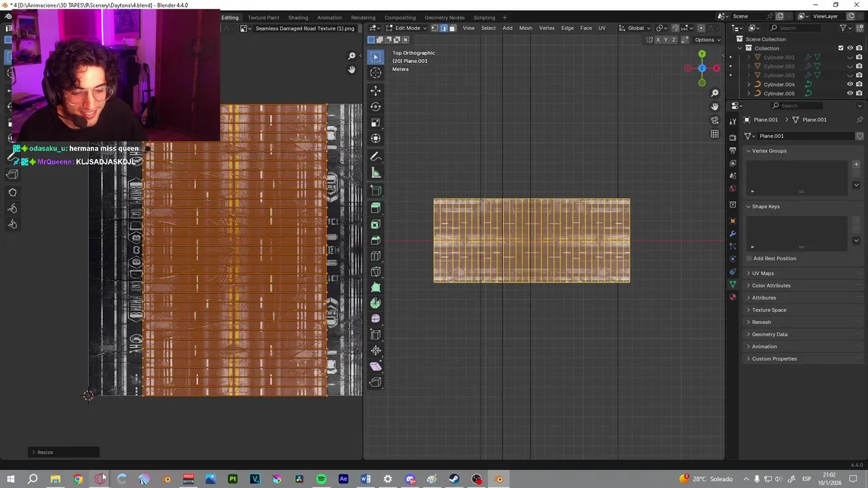The width and height of the screenshot is (868, 488).
Task: Select the Add Cube tool
Action: coord(376,190)
